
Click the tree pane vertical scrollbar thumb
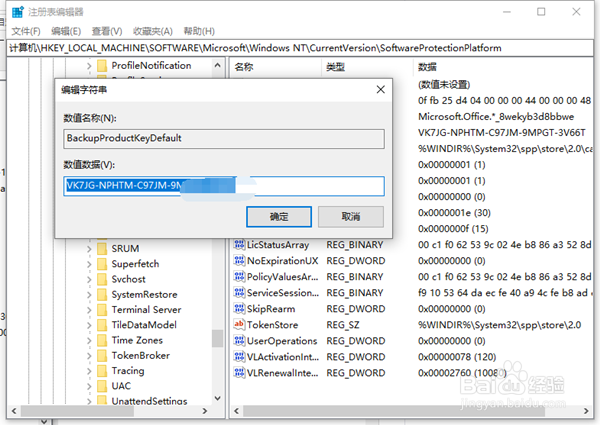click(x=217, y=338)
